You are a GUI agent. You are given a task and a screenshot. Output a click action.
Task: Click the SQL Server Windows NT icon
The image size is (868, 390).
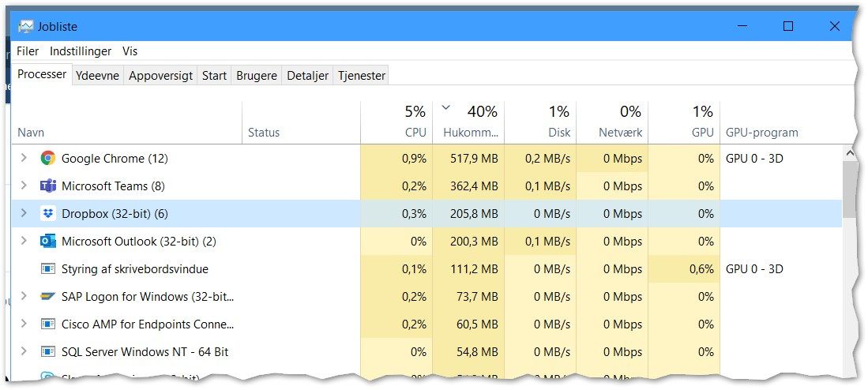tap(48, 352)
